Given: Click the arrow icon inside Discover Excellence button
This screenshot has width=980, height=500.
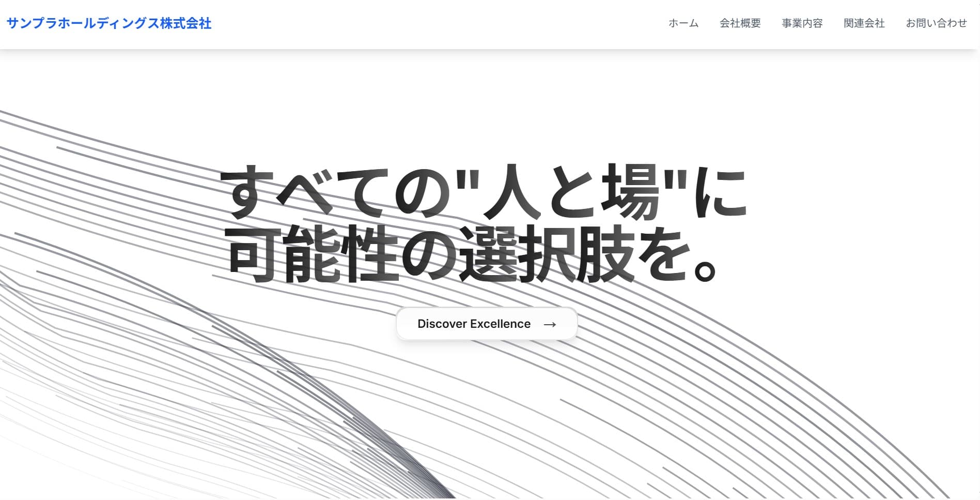Looking at the screenshot, I should point(550,324).
